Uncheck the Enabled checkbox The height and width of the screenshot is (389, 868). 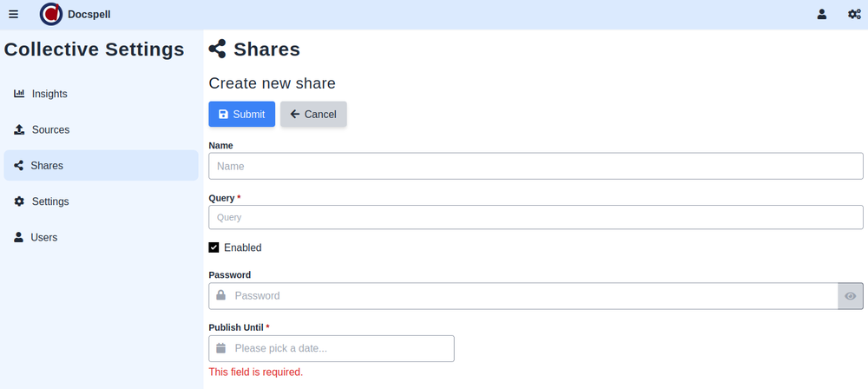click(x=214, y=247)
